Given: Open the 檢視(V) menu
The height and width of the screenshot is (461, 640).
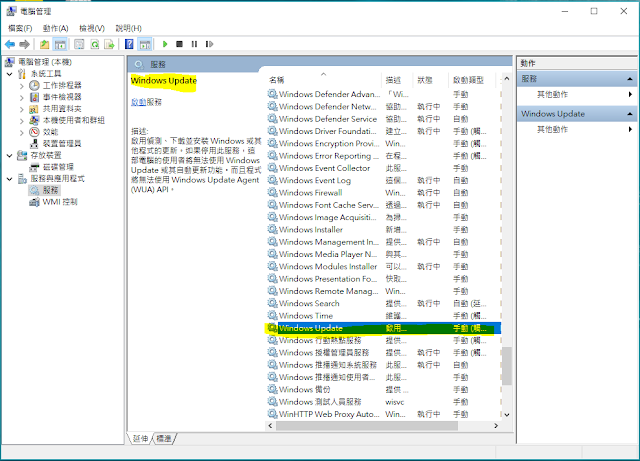Looking at the screenshot, I should (92, 28).
